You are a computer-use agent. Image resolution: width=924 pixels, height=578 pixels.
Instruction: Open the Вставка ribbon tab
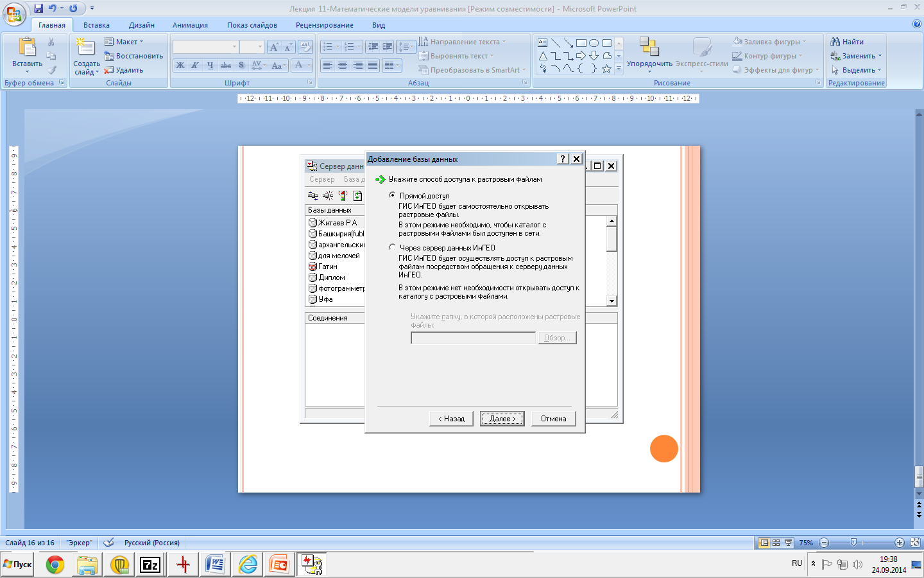tap(96, 25)
